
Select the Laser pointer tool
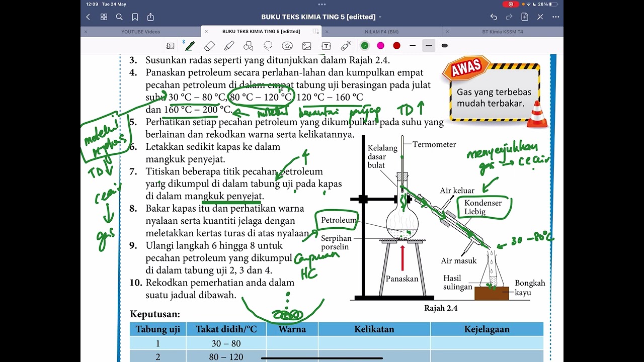346,46
